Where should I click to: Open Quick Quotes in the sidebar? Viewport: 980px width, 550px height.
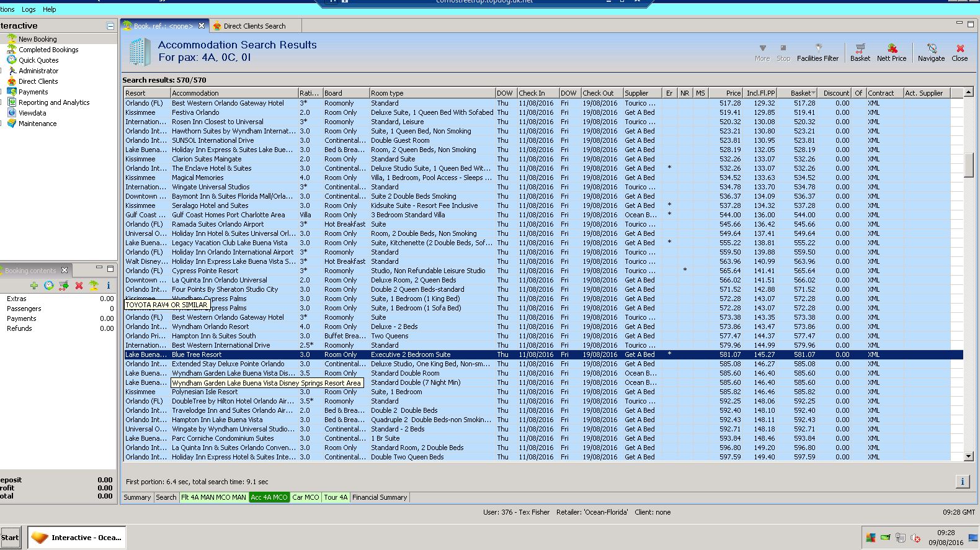[x=38, y=60]
